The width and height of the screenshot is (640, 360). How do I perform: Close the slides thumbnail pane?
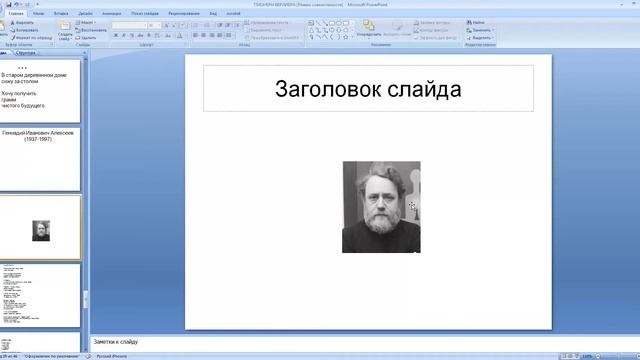tap(84, 53)
